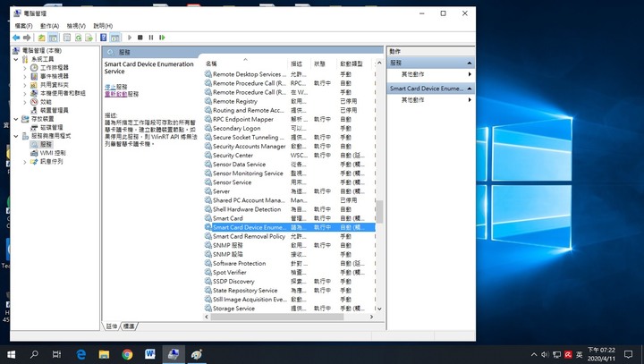Expand the 效能 node arrow
This screenshot has height=364, width=644.
[25, 102]
